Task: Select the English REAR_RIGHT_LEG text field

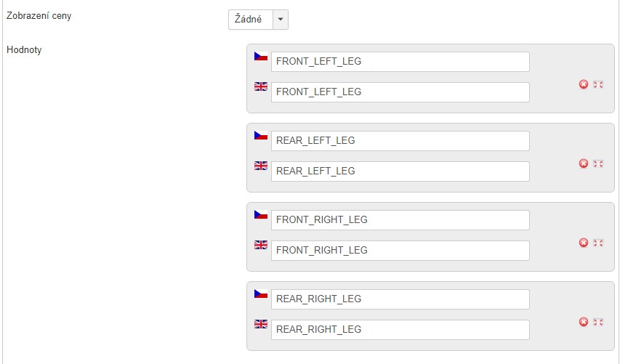Action: pyautogui.click(x=400, y=330)
